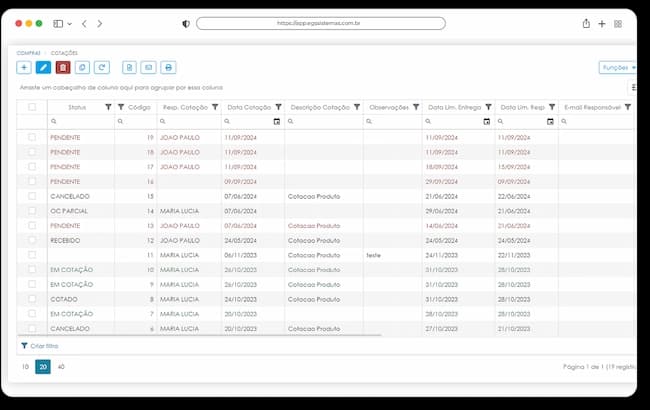Set page size to 20
Image resolution: width=650 pixels, height=410 pixels.
(43, 366)
